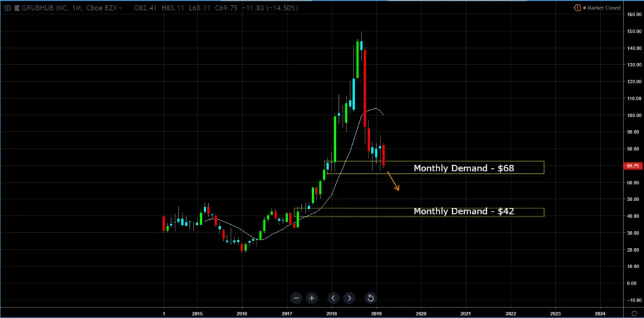
Task: Click the flag icon before GRUBHUB INC
Action: coord(17,8)
